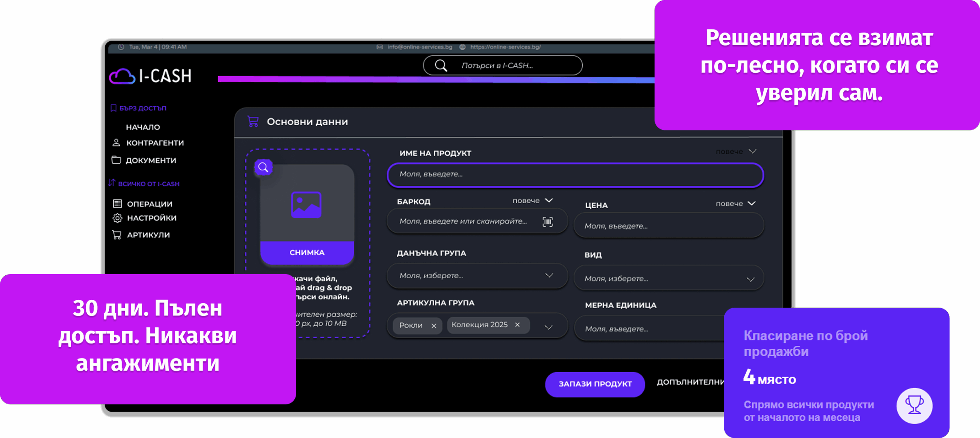Click the shopping cart icon beside Основни данни
The height and width of the screenshot is (438, 980).
[x=253, y=121]
